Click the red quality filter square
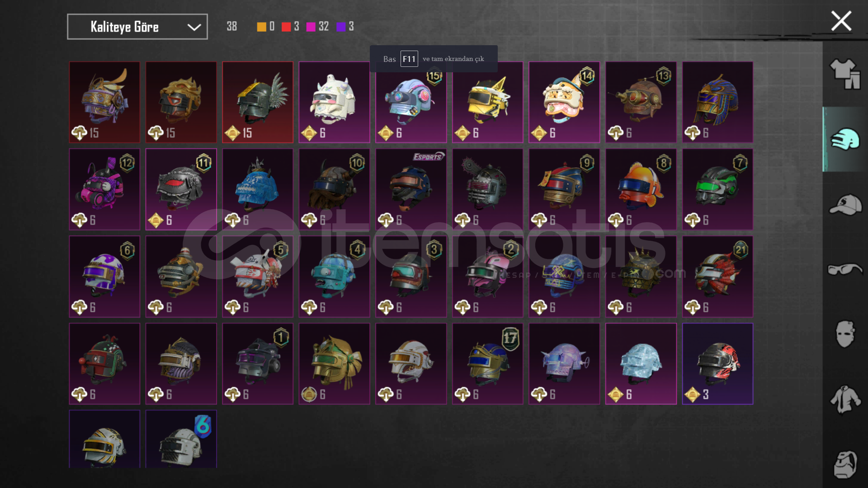 point(286,27)
